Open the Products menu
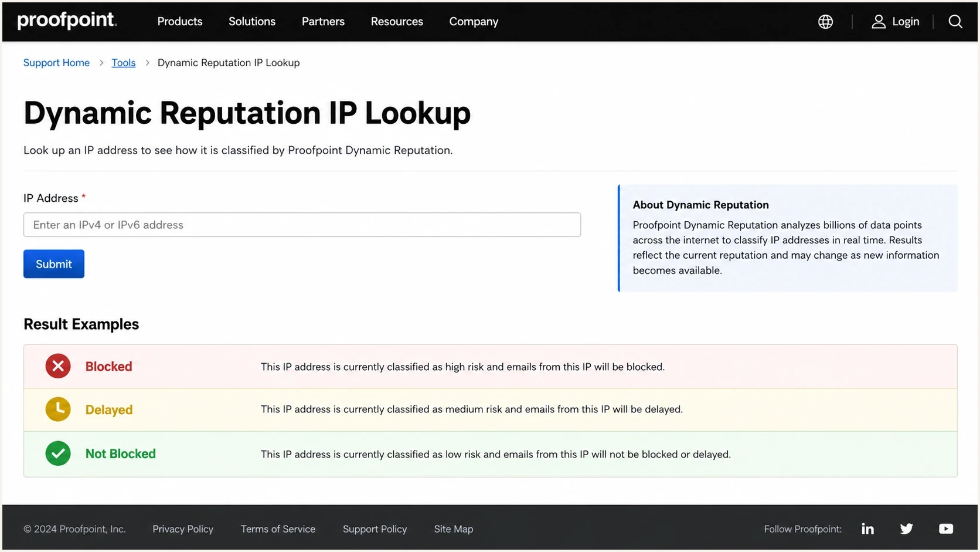Viewport: 980px width, 552px height. (180, 22)
